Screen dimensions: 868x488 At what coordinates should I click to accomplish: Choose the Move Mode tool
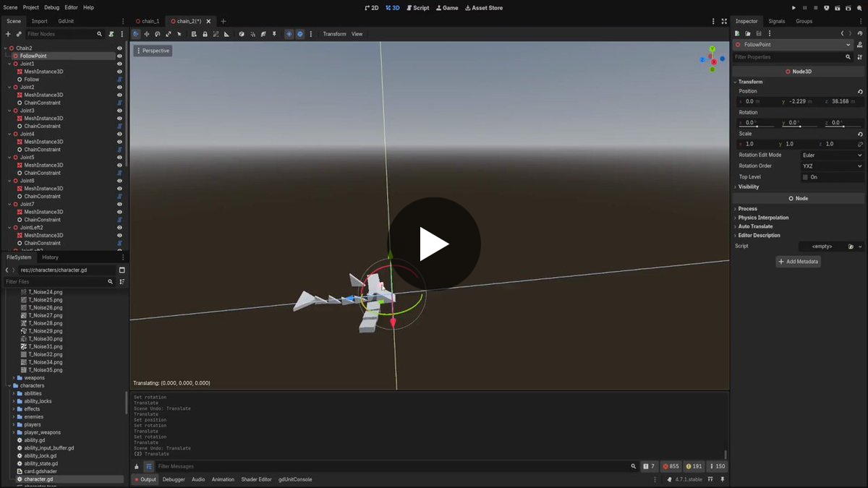pyautogui.click(x=147, y=34)
